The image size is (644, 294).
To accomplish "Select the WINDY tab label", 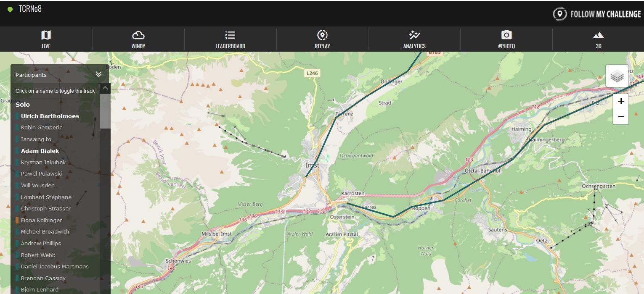I will pos(138,46).
